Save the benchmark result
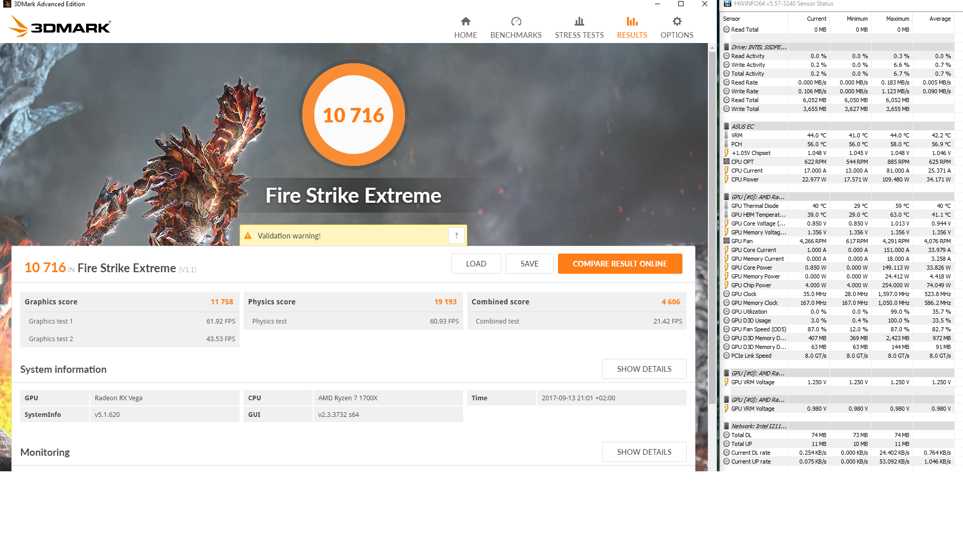The height and width of the screenshot is (560, 963). [529, 263]
